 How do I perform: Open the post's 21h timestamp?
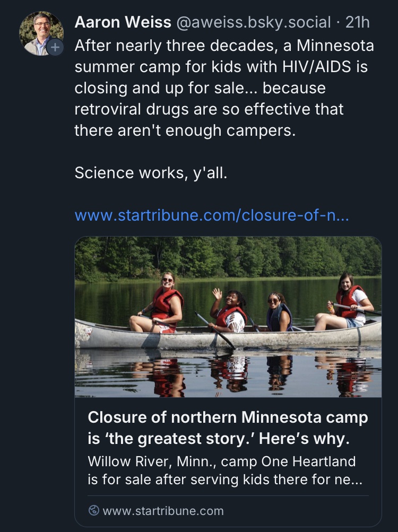357,22
